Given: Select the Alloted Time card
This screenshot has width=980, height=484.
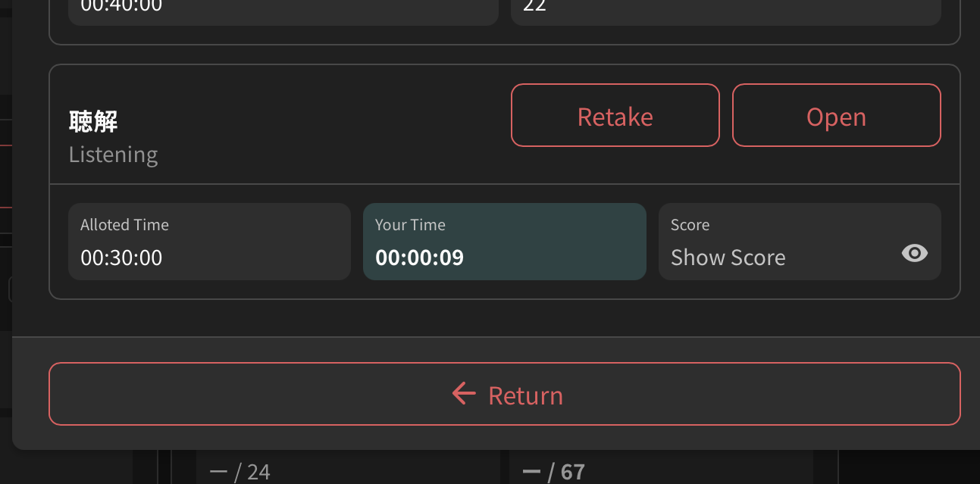Looking at the screenshot, I should (209, 242).
